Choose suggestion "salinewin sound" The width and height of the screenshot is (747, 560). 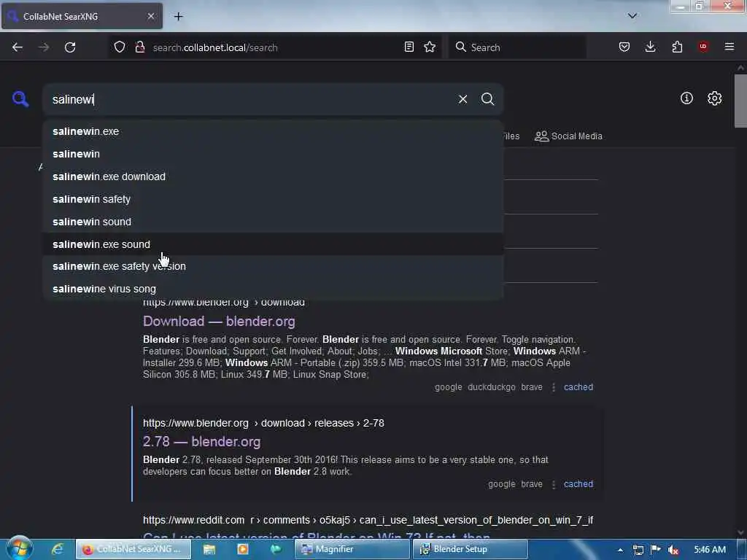click(x=273, y=222)
